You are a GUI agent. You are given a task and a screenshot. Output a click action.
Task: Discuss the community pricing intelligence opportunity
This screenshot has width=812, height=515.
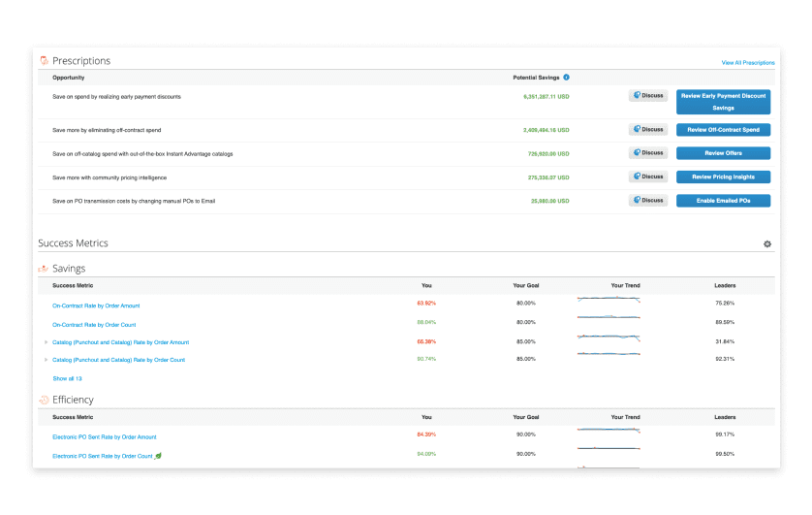[x=648, y=177]
